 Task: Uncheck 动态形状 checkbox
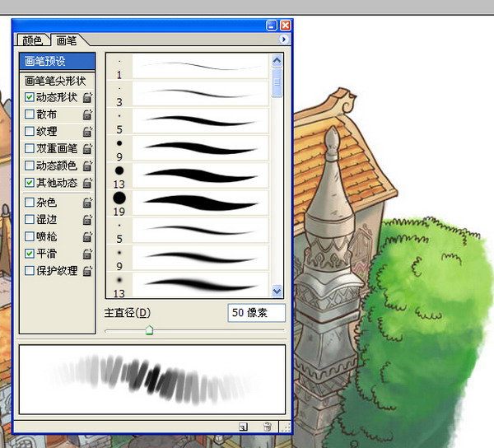pyautogui.click(x=30, y=97)
